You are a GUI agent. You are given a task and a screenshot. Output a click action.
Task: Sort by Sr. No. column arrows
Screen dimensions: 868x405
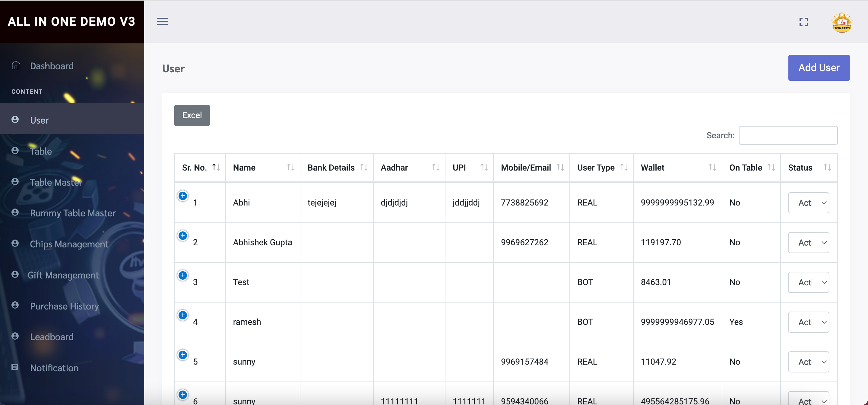point(216,167)
